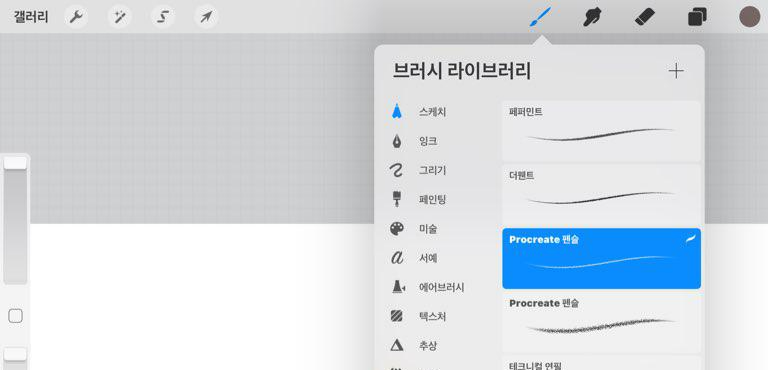Image resolution: width=768 pixels, height=370 pixels.
Task: Choose the gray unselected Procreate 펜슬 brush
Action: (x=601, y=322)
